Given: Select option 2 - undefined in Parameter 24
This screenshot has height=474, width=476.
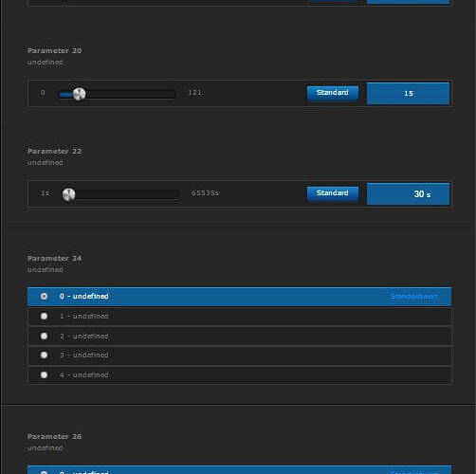Looking at the screenshot, I should (239, 336).
